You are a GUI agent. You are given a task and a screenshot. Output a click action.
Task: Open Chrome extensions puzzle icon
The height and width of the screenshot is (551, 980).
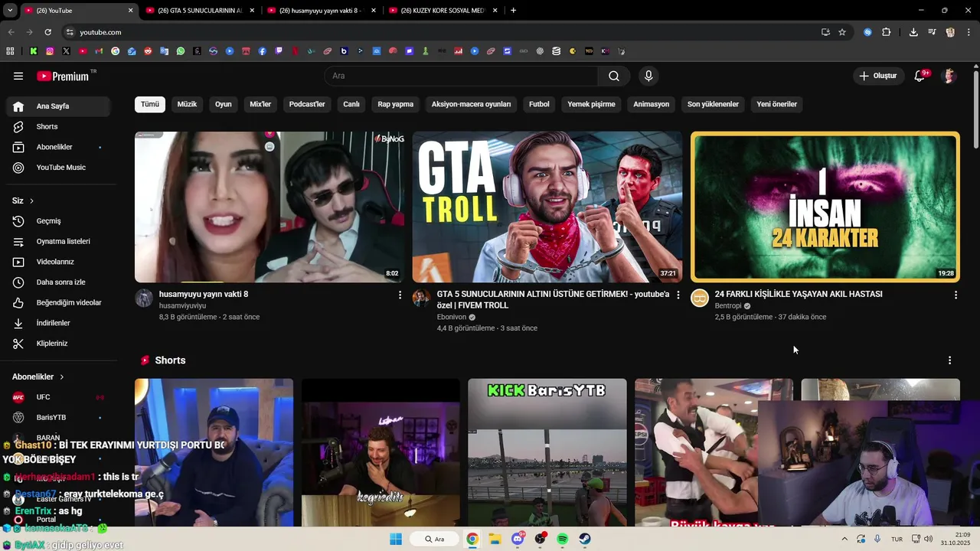tap(887, 32)
